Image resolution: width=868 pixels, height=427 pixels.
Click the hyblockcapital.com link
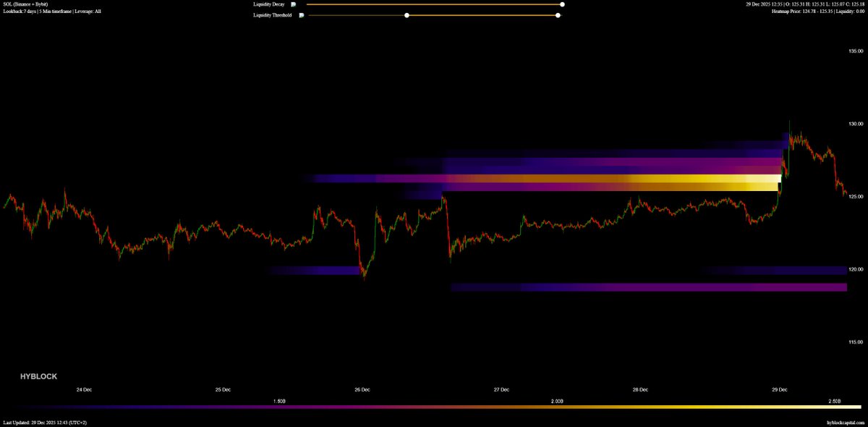845,422
